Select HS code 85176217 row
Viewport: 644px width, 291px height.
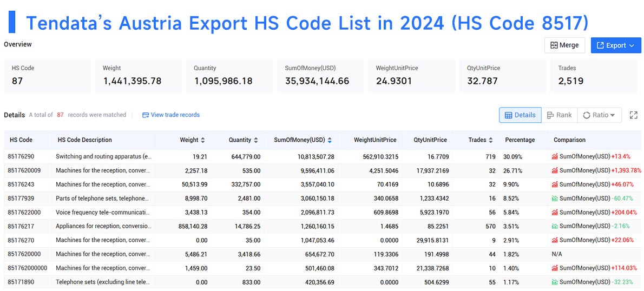323,227
